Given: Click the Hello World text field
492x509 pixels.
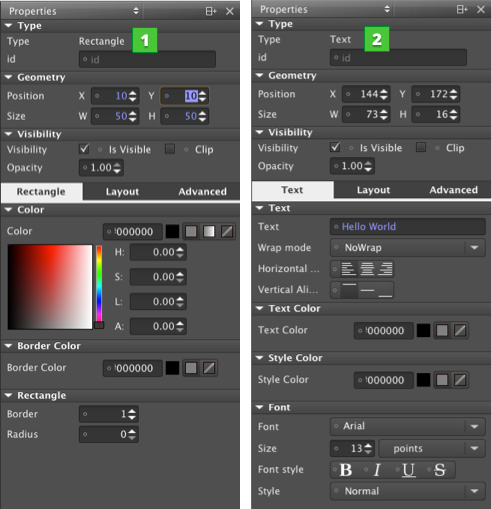Looking at the screenshot, I should 407,227.
